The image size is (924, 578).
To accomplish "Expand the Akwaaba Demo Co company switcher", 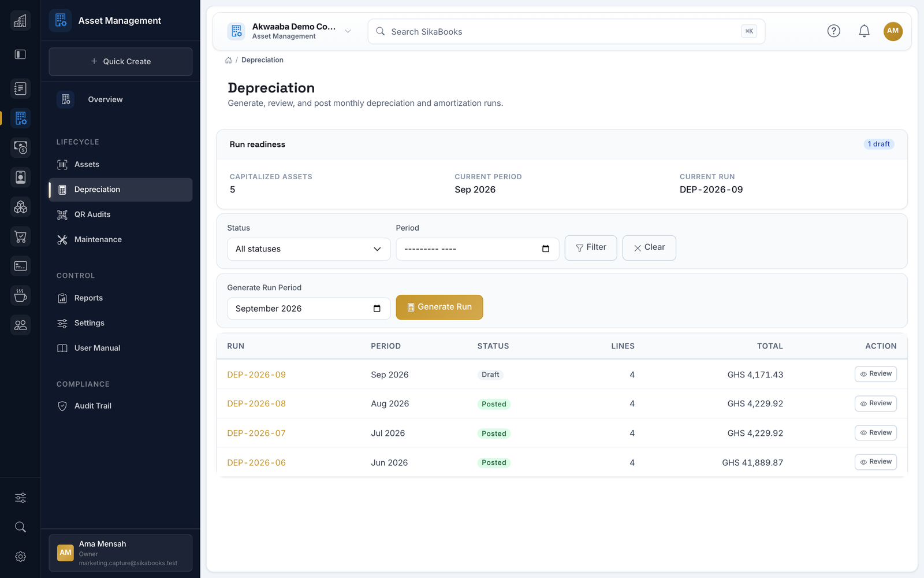I will (290, 31).
